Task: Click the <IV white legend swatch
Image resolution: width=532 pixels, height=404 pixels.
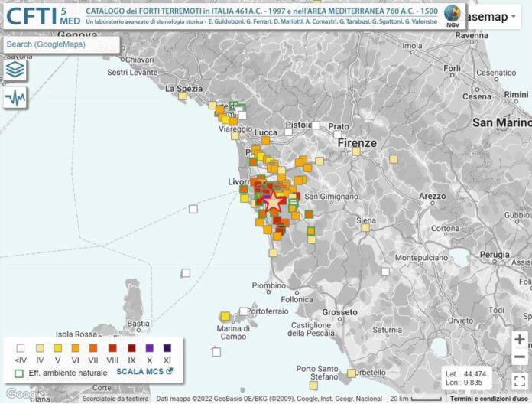Action: click(x=20, y=348)
